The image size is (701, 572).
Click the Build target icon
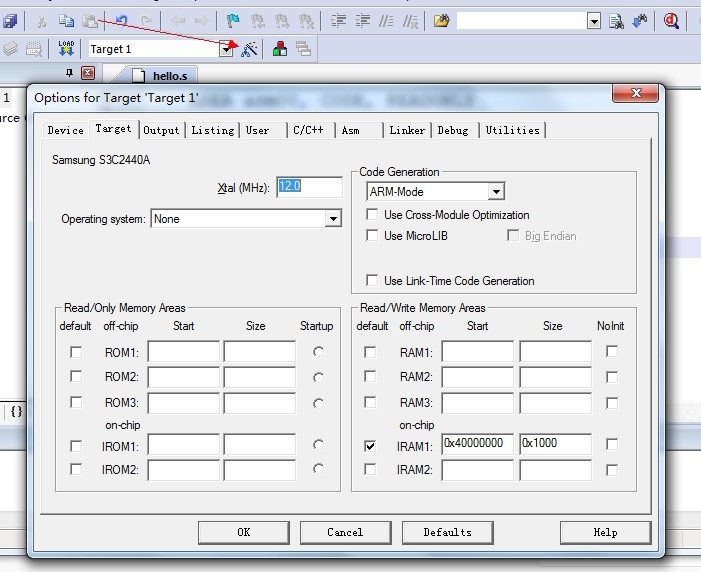tap(10, 48)
